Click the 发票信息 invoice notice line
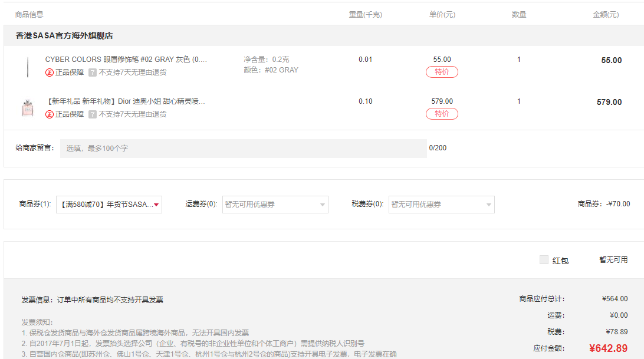Viewport: 644px width, 359px height. (x=93, y=300)
